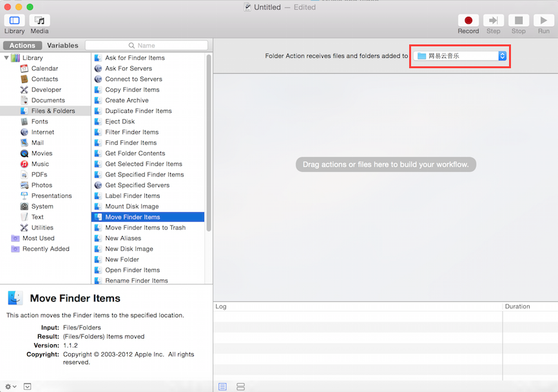
Task: Switch to the Actions tab
Action: [x=23, y=46]
